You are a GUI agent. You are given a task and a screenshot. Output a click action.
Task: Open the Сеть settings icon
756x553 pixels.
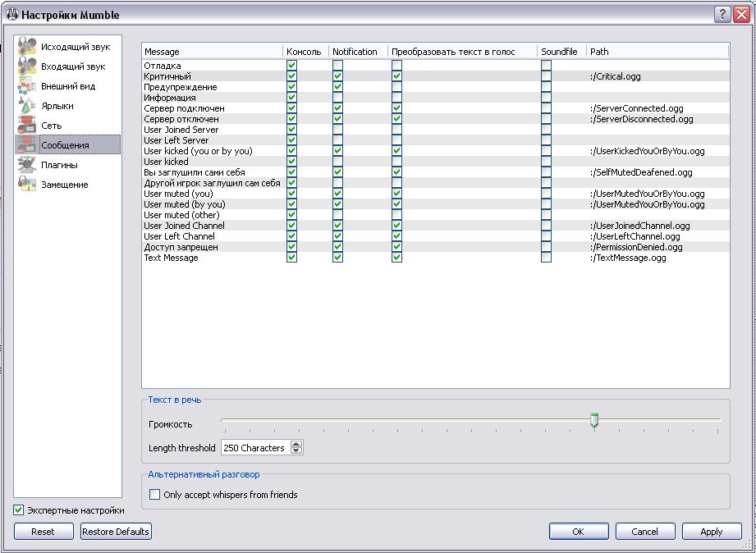(27, 126)
